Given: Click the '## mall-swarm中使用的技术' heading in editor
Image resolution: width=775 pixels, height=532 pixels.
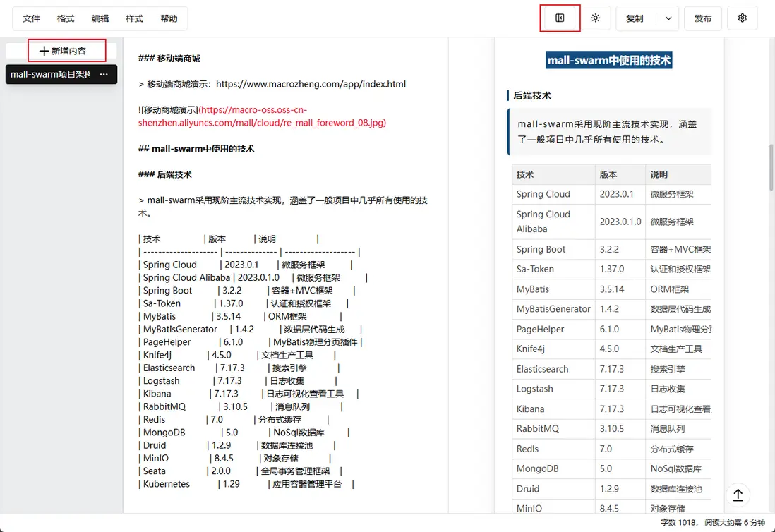Looking at the screenshot, I should pos(196,149).
